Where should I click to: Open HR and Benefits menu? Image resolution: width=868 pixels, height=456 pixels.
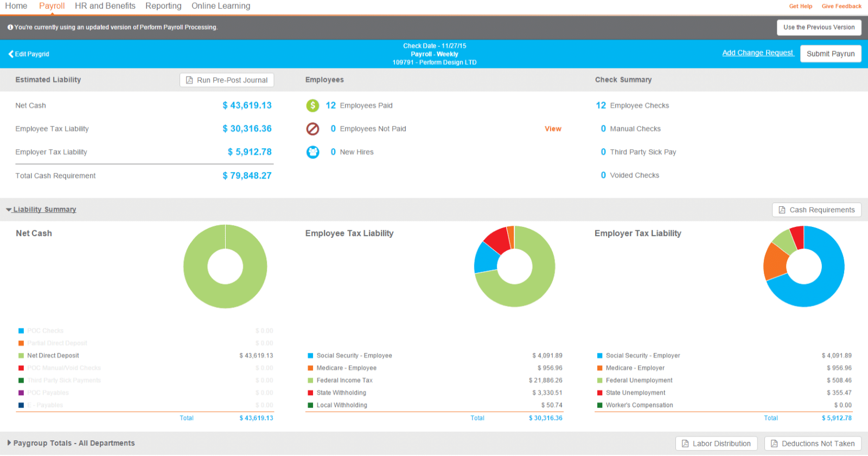(x=105, y=6)
